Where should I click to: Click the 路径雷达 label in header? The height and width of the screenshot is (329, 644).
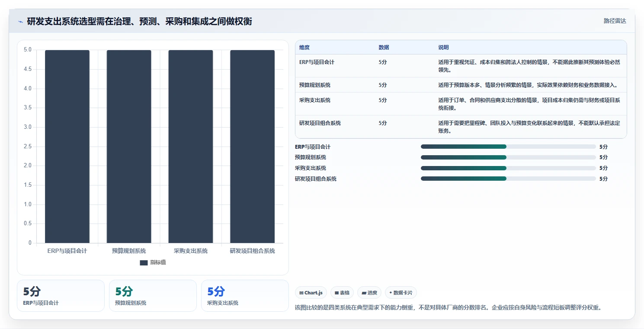(615, 21)
